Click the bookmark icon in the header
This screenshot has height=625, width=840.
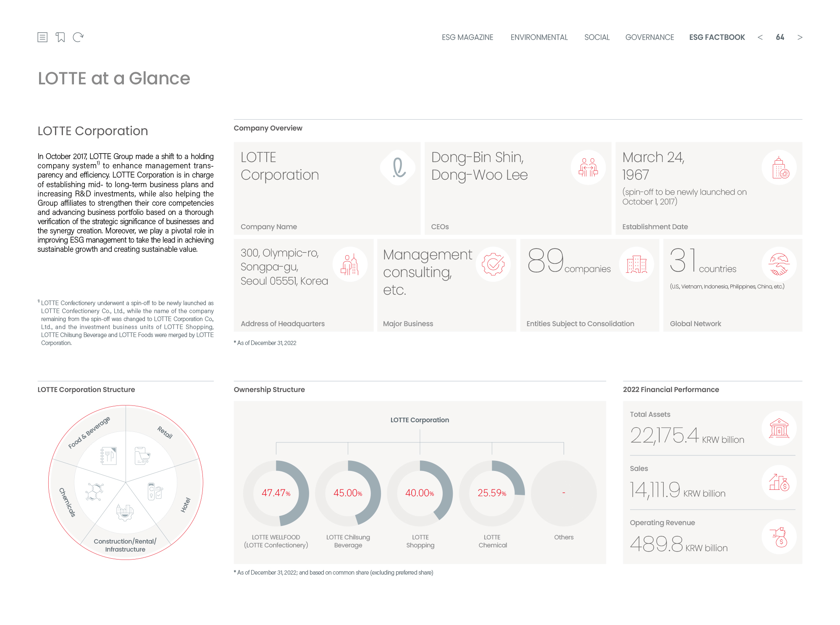click(x=60, y=37)
